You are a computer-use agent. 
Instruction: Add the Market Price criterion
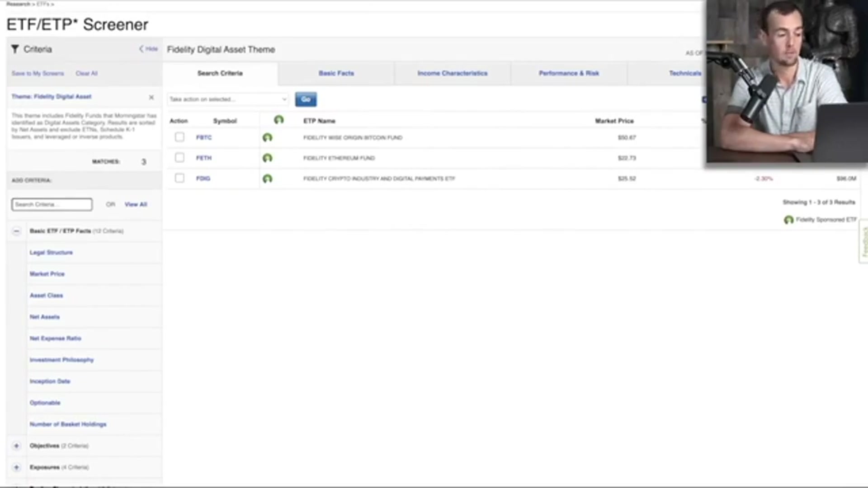[x=47, y=274]
